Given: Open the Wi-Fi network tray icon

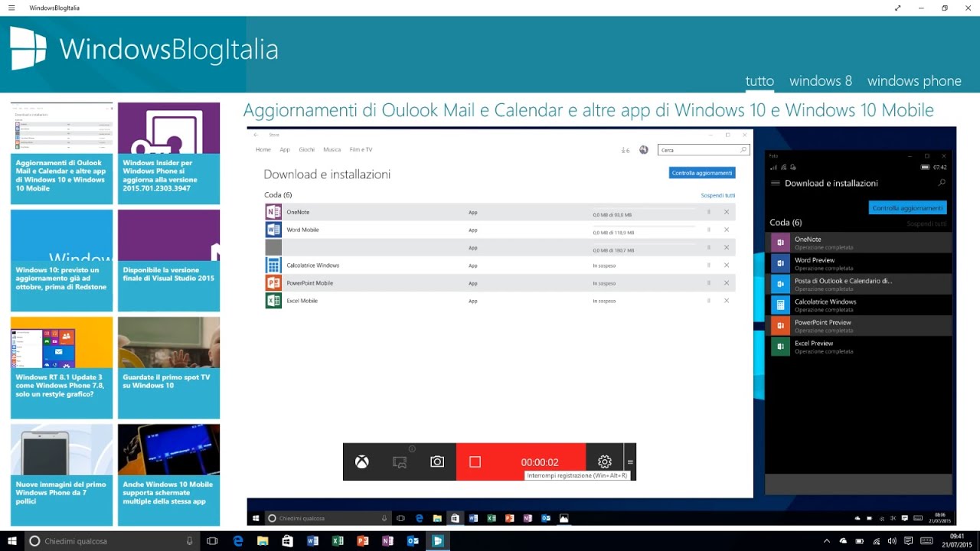Looking at the screenshot, I should tap(875, 541).
